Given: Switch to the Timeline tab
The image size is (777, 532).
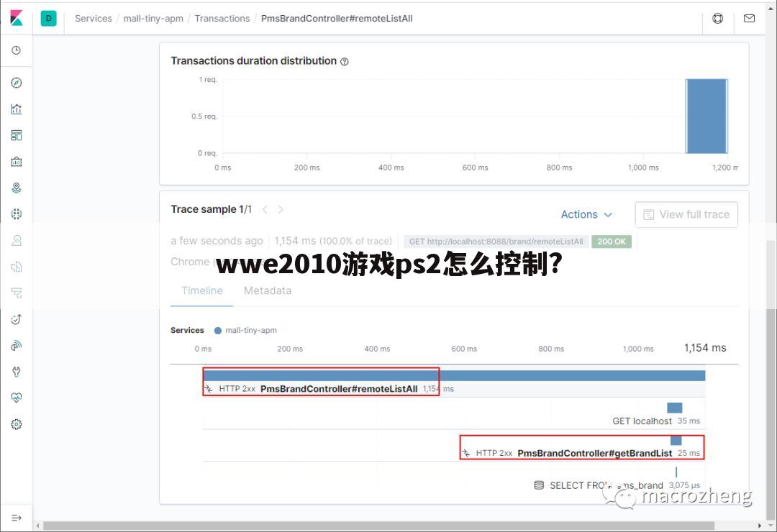Looking at the screenshot, I should (x=201, y=290).
